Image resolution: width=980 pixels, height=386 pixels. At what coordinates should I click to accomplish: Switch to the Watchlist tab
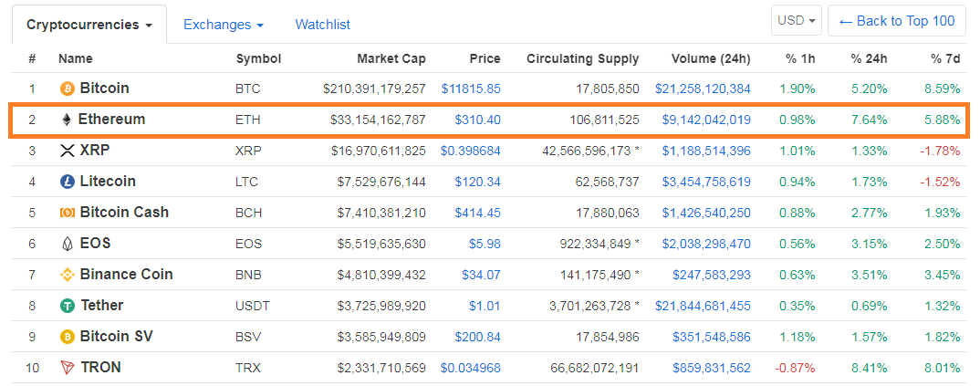point(322,25)
